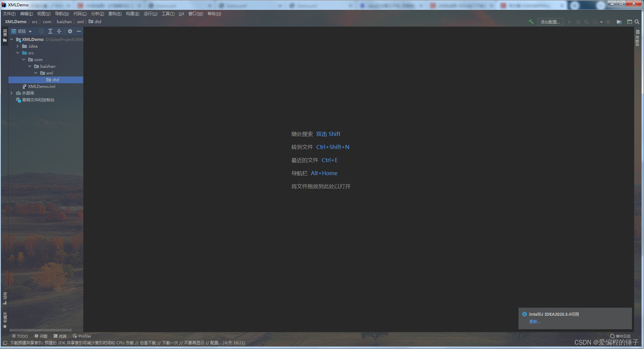Open the Event Log in status bar
The height and width of the screenshot is (349, 644).
click(620, 336)
